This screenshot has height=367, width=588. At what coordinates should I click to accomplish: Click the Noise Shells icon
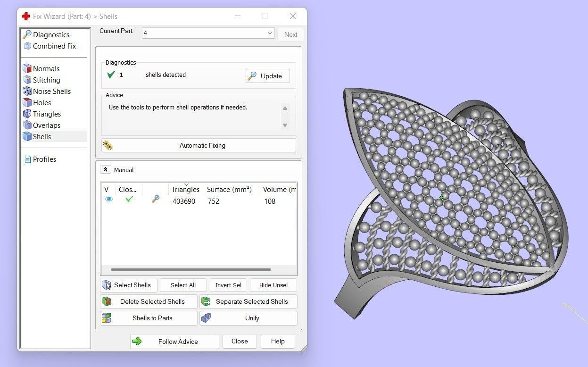point(27,91)
